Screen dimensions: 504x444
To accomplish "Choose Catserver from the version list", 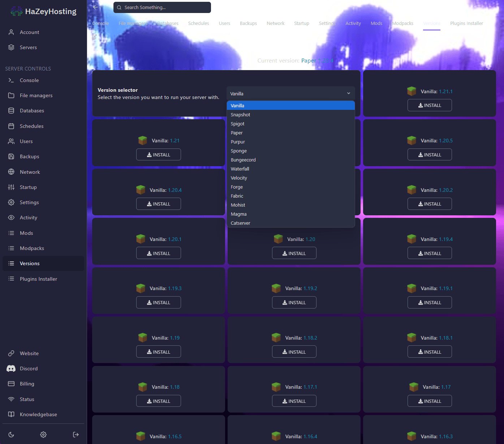I will (290, 223).
